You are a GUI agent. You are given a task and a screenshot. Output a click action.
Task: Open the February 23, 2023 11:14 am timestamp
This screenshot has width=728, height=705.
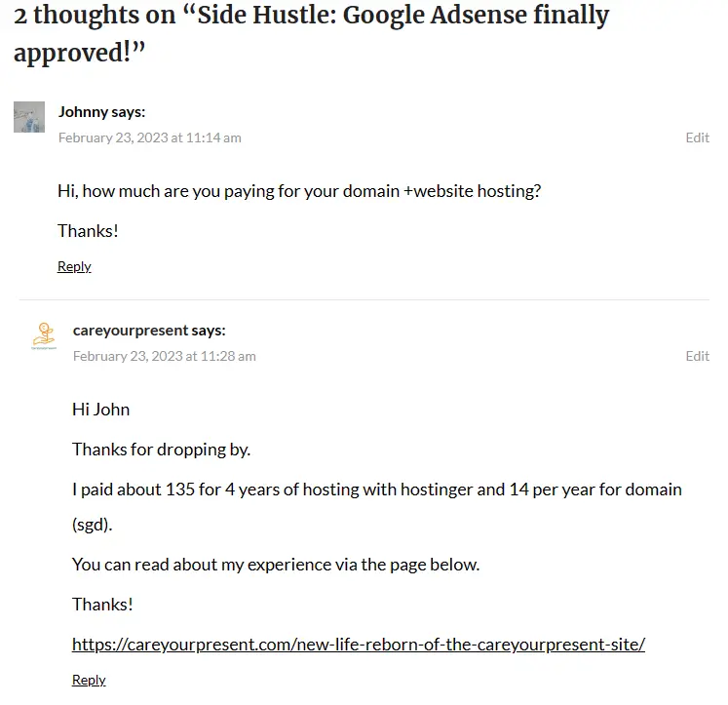point(149,137)
